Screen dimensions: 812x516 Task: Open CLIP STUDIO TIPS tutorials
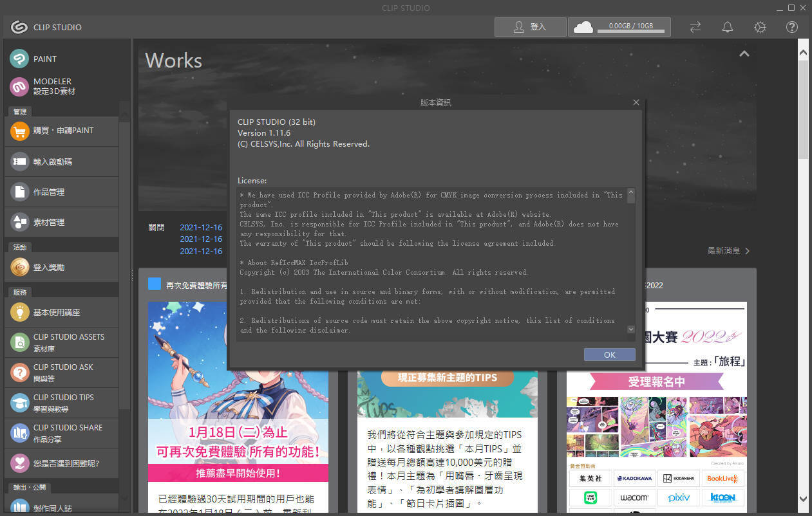tap(63, 403)
